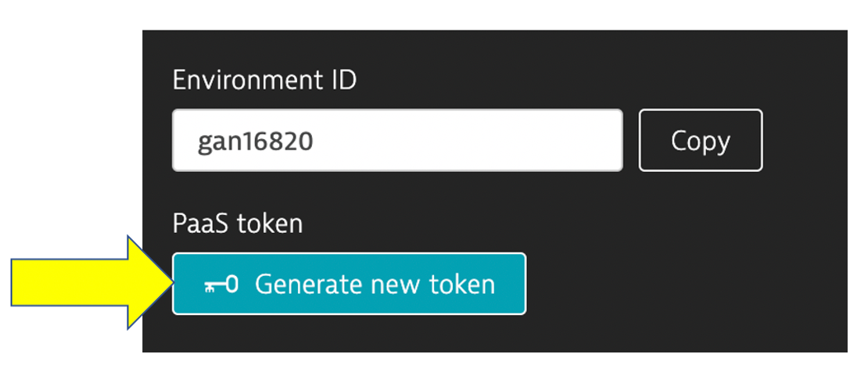Click the key icon on the token button
The image size is (868, 390).
click(221, 284)
